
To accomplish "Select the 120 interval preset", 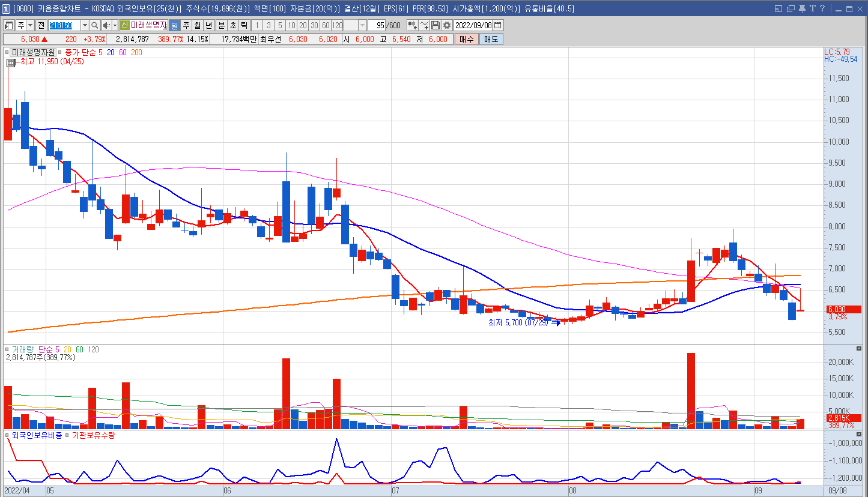I will pos(337,25).
